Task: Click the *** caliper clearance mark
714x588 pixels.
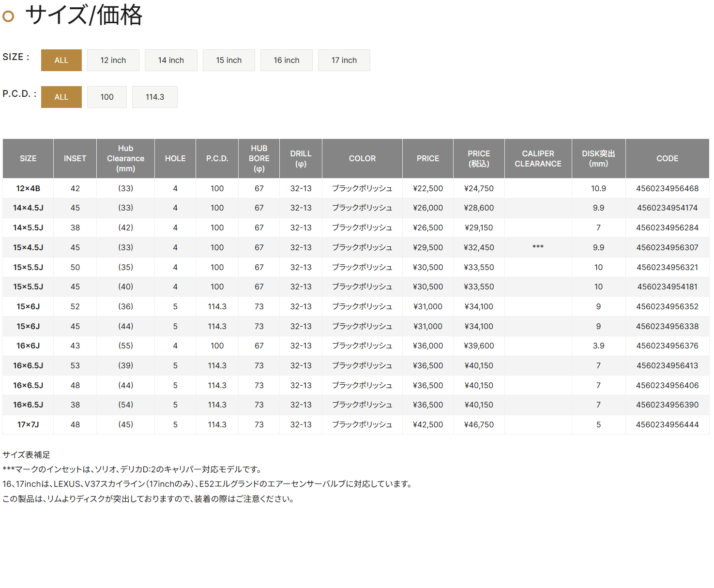Action: 538,247
